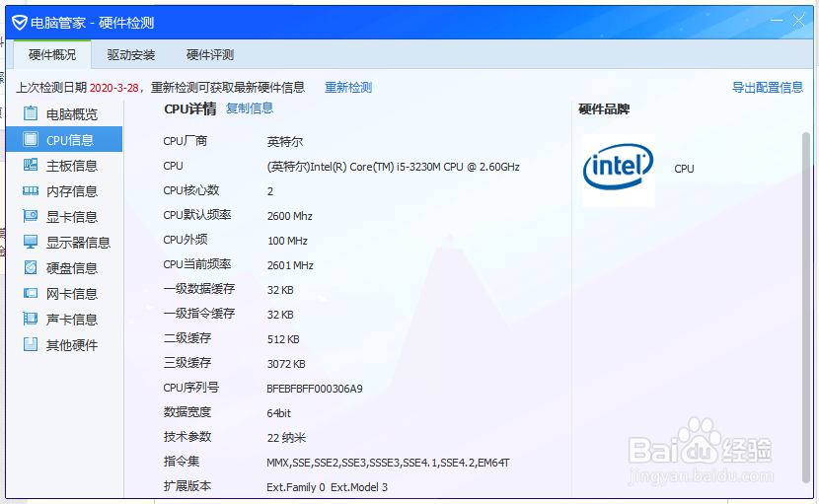Click the 复制信息 link
Screen dimensions: 819x504
(x=250, y=108)
